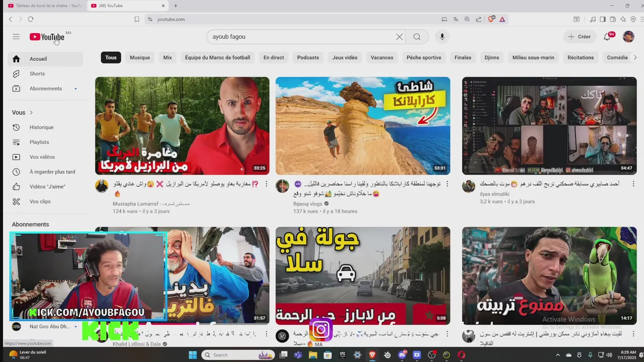Open Discord from the taskbar
The image size is (644, 362).
tap(402, 355)
